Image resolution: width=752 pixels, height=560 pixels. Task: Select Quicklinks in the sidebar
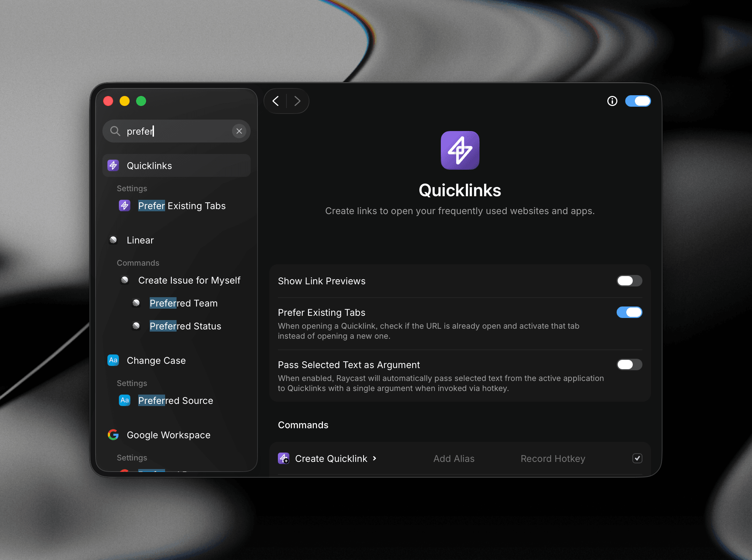(176, 165)
